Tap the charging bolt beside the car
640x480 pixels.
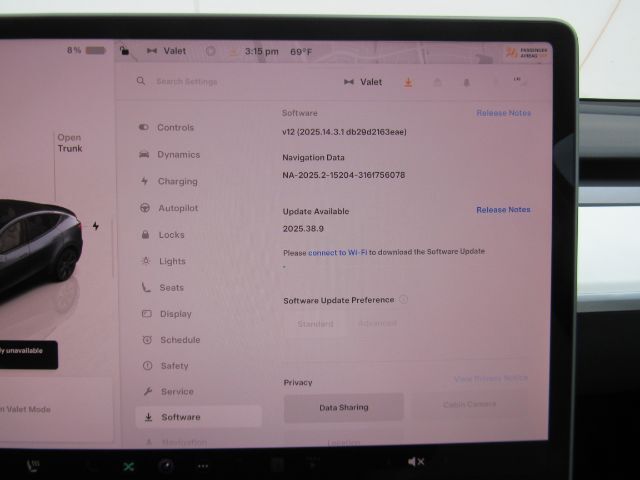pos(96,226)
